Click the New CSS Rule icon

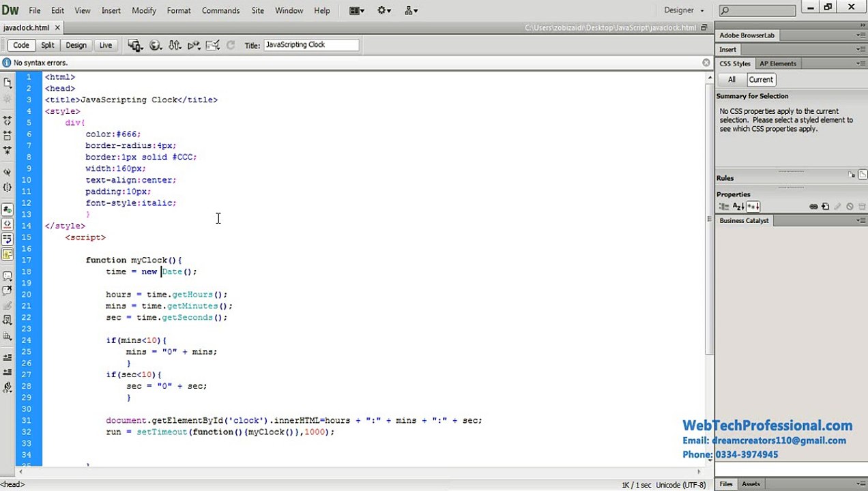click(825, 207)
